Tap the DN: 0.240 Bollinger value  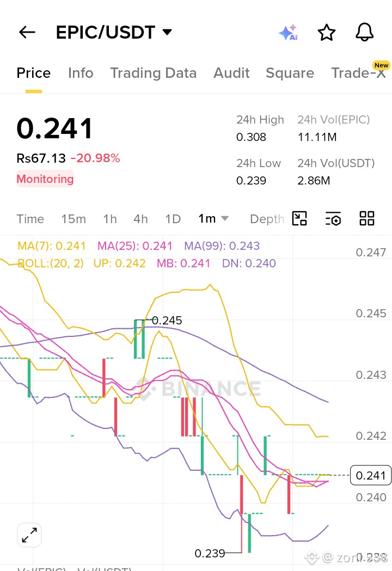click(249, 263)
